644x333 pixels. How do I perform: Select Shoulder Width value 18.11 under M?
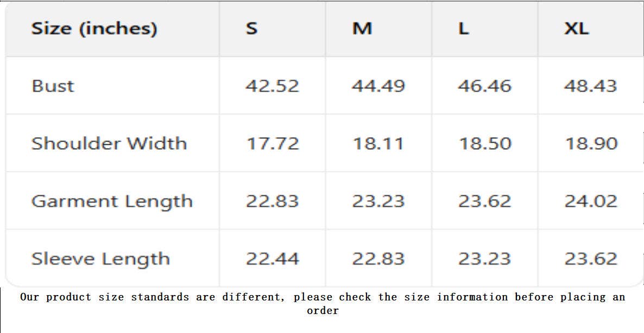coord(378,143)
